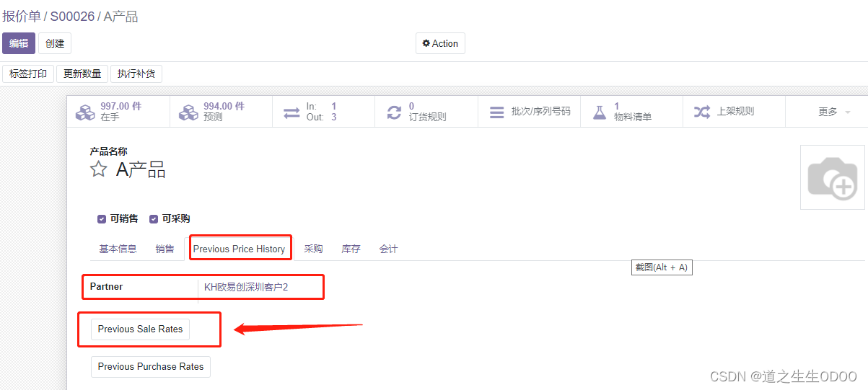Image resolution: width=868 pixels, height=390 pixels.
Task: Switch to the 库存 tab
Action: [x=351, y=249]
